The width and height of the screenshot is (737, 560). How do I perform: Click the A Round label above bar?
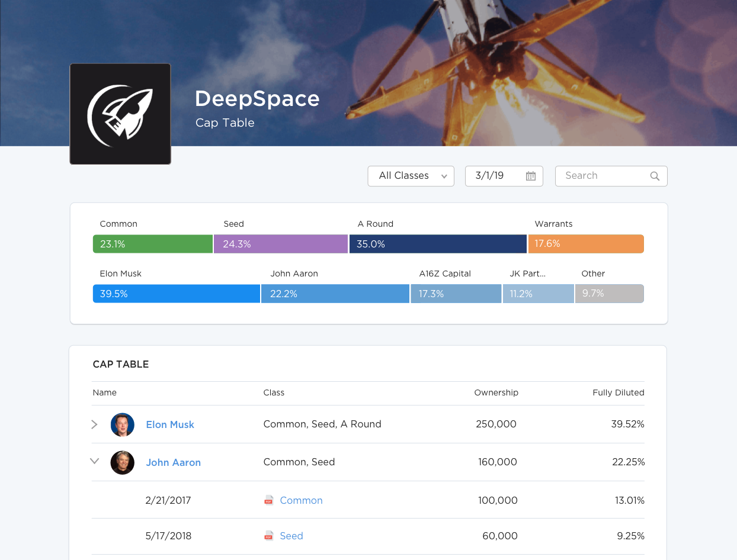pyautogui.click(x=376, y=224)
